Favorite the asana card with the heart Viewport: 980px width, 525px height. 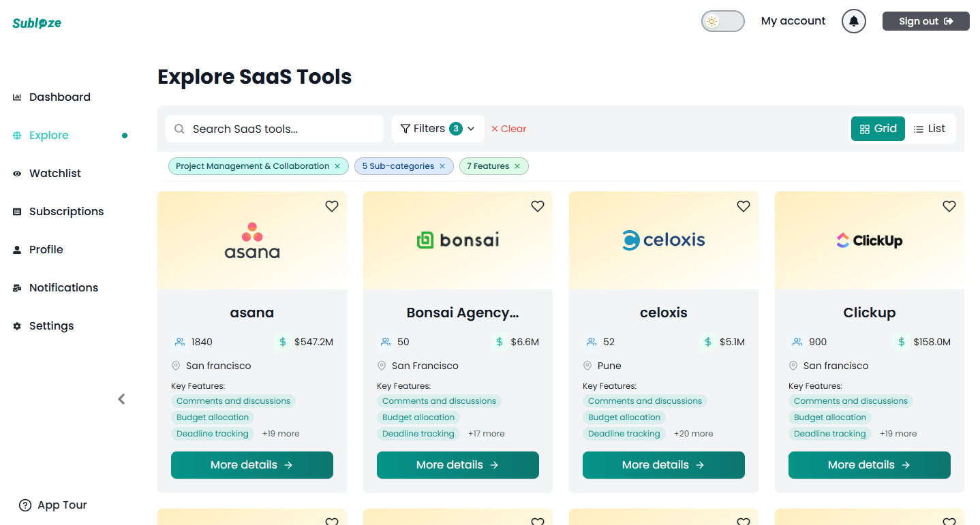point(332,206)
